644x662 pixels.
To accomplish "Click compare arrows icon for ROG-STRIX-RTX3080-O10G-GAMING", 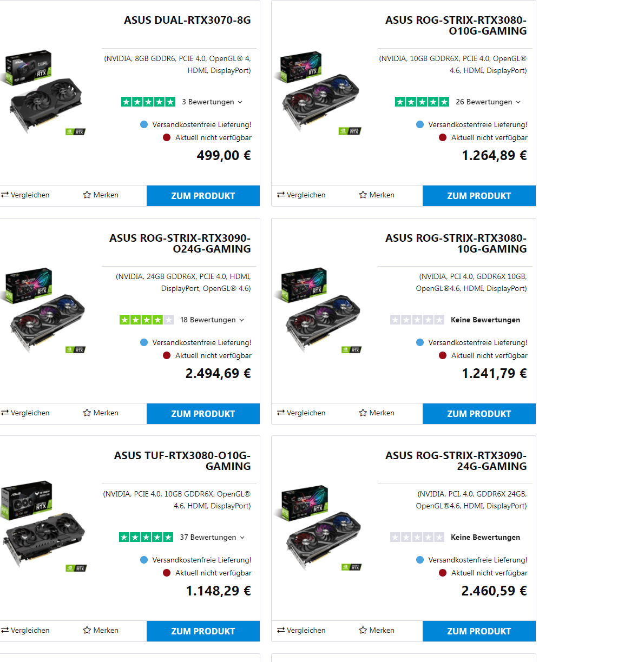I will [281, 195].
